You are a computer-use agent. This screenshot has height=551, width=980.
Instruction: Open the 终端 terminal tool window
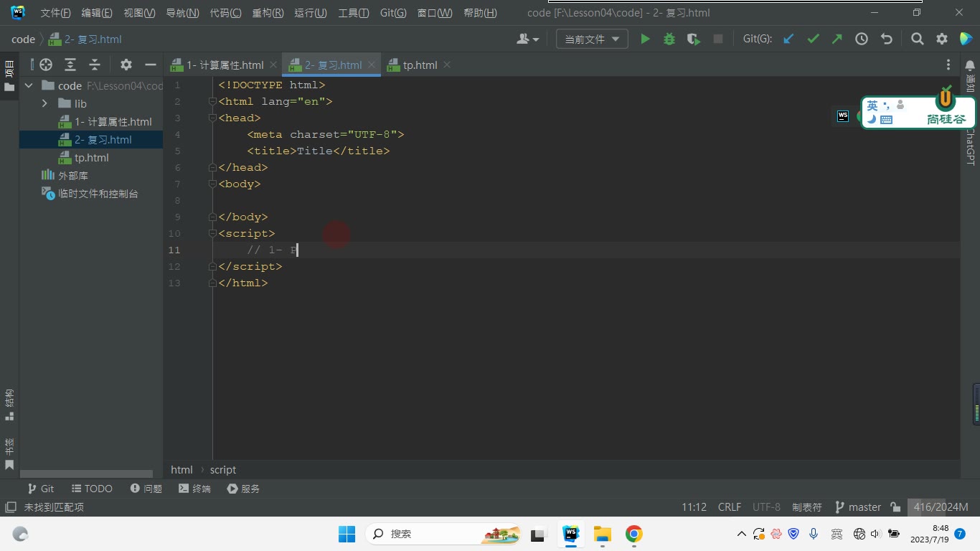click(x=194, y=489)
